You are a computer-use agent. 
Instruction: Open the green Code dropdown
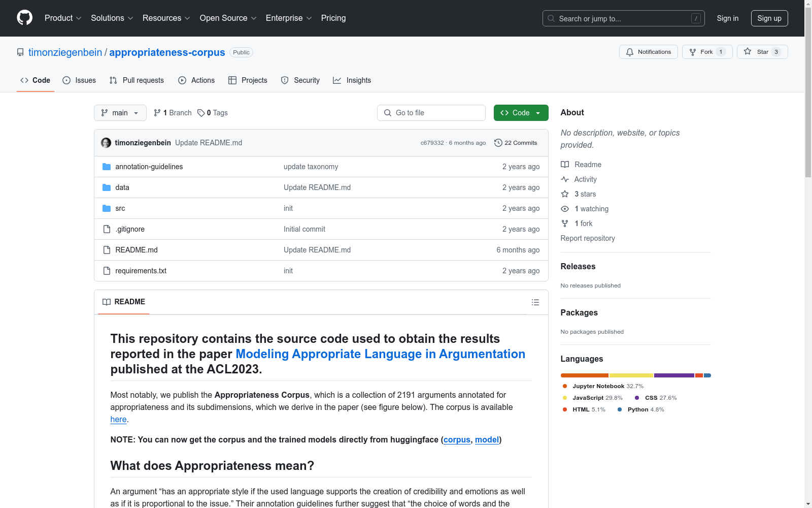[x=521, y=113]
